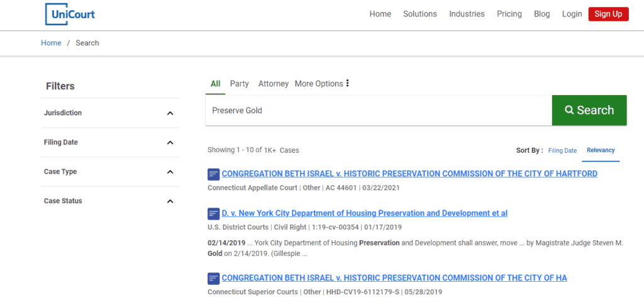Toggle the Case Type filter section
644x307 pixels.
(x=170, y=172)
